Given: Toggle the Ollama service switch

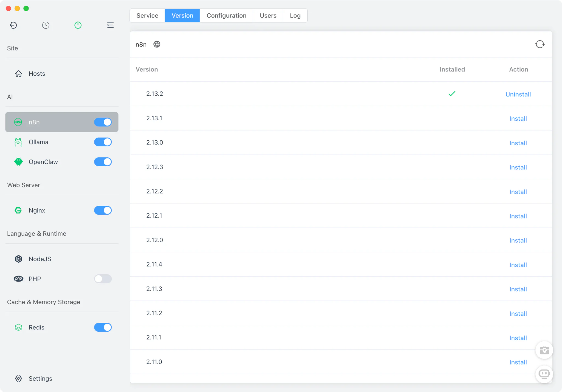Looking at the screenshot, I should pyautogui.click(x=103, y=142).
